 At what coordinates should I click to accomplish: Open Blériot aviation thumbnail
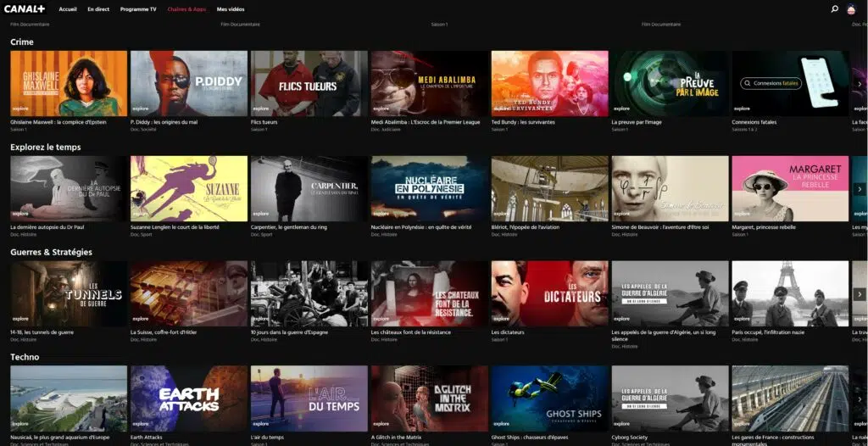549,189
